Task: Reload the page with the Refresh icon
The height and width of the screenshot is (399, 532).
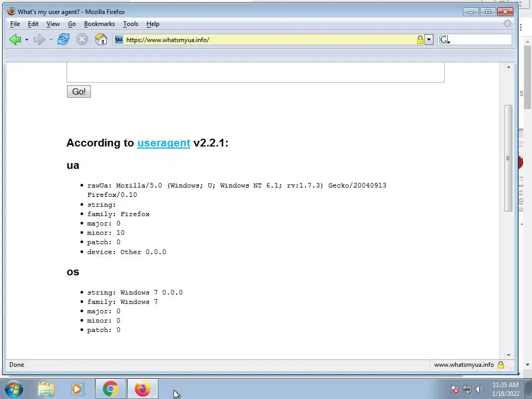Action: (63, 39)
